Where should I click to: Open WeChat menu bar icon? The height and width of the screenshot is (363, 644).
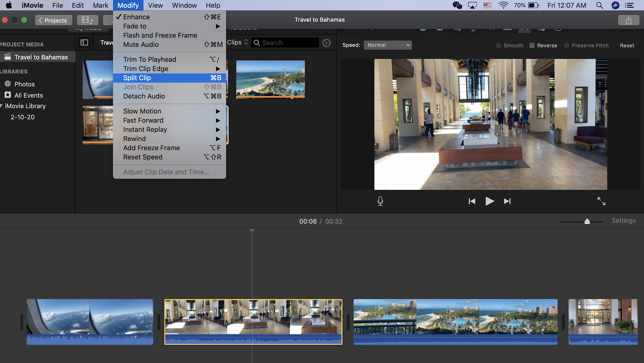[457, 5]
